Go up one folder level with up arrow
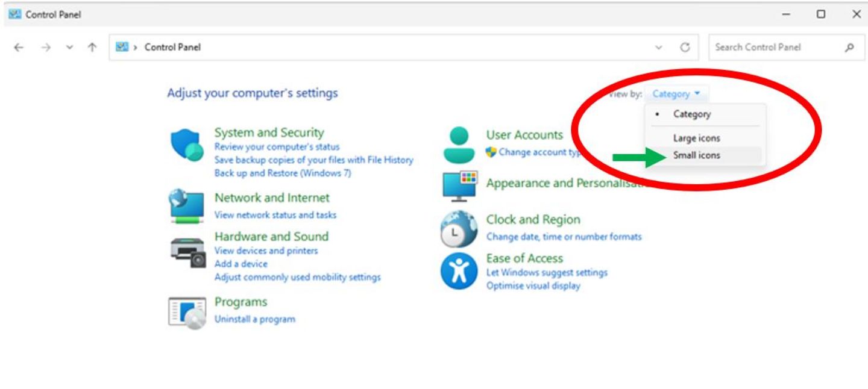This screenshot has height=389, width=868. (x=92, y=48)
